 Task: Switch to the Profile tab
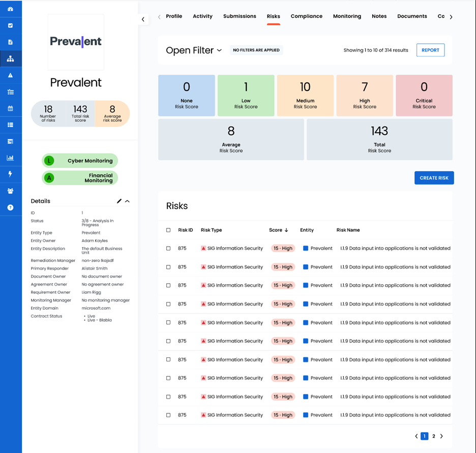coord(174,16)
